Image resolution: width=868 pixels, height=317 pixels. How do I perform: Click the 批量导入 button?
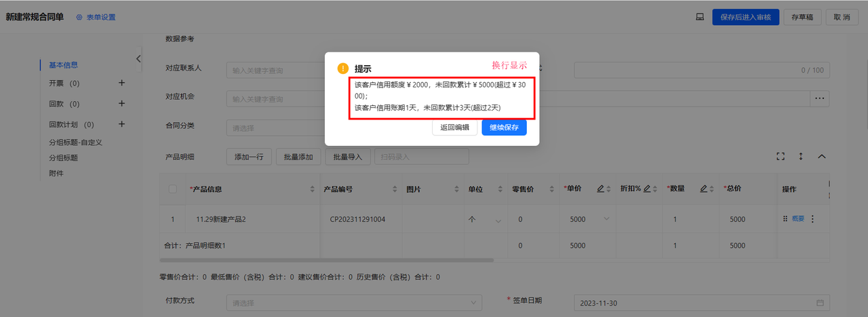pos(348,157)
